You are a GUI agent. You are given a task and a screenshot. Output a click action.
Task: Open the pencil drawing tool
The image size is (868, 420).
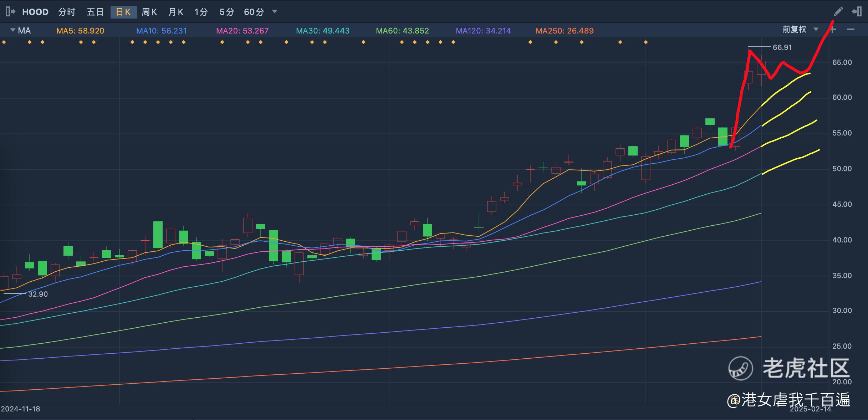coord(838,11)
